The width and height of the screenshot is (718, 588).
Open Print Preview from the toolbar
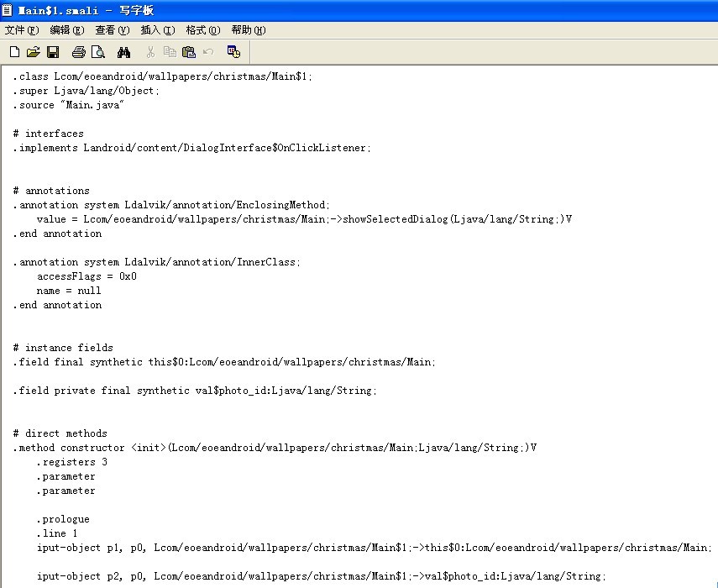98,52
